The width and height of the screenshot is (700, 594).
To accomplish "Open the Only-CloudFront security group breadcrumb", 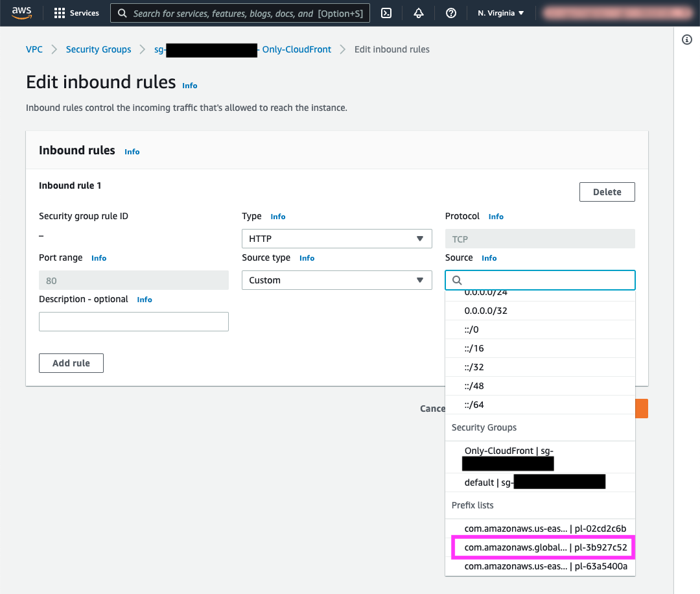I will (242, 49).
